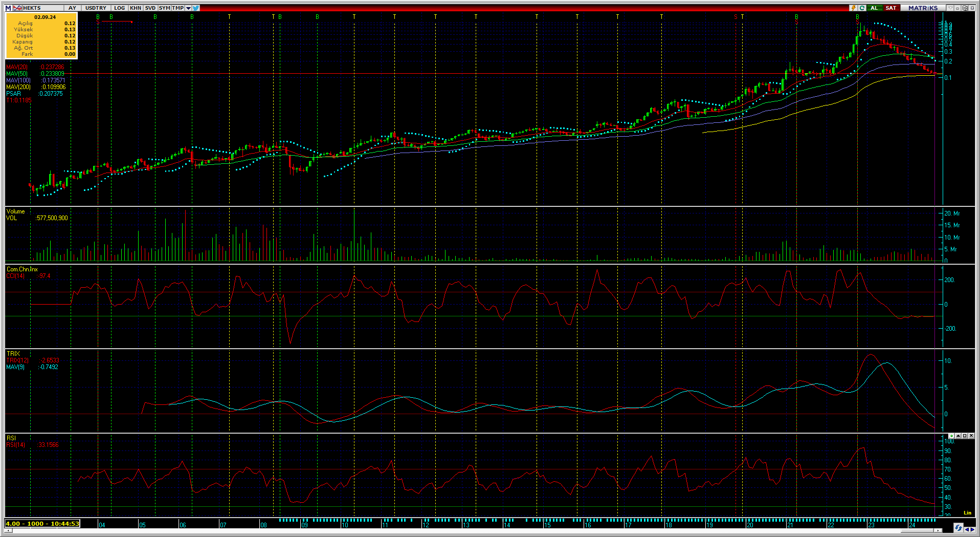Click the TRIX(12) indicator label

coord(17,360)
